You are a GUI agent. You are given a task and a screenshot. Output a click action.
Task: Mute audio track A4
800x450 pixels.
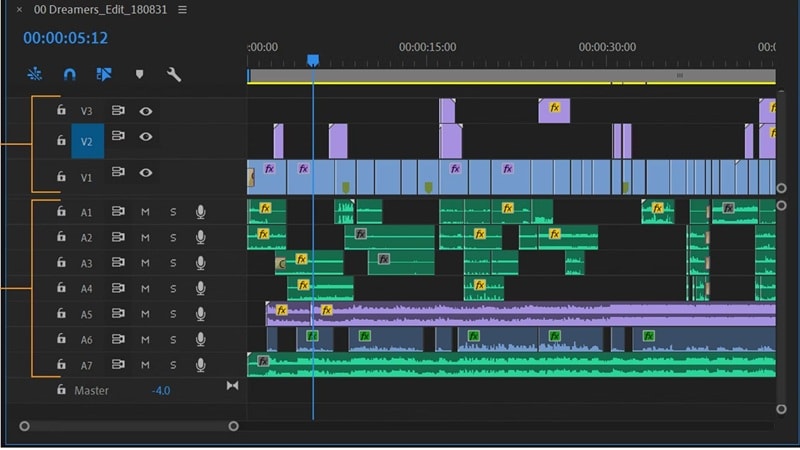pos(145,289)
